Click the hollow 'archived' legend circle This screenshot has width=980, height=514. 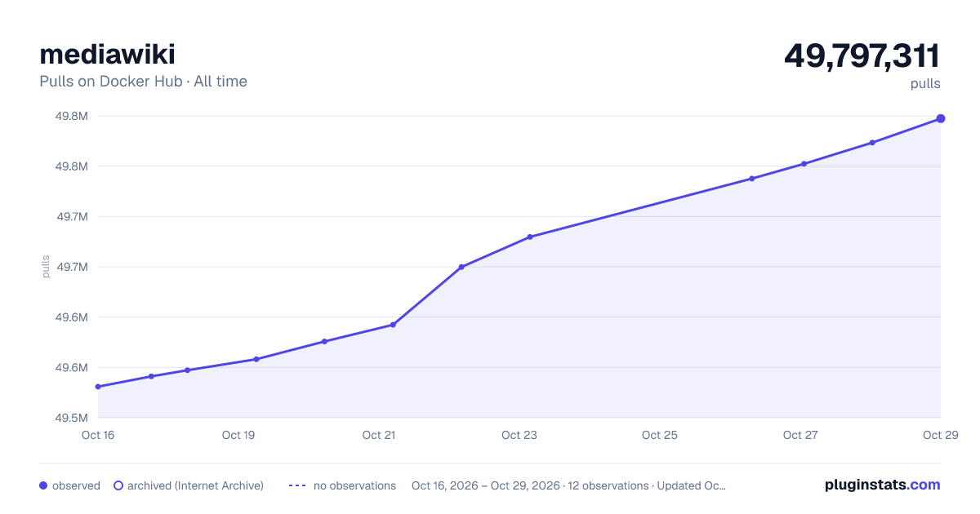click(118, 485)
